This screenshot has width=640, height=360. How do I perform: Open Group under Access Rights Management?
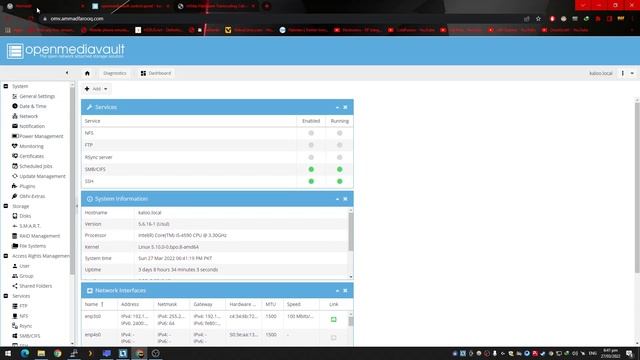[26, 276]
